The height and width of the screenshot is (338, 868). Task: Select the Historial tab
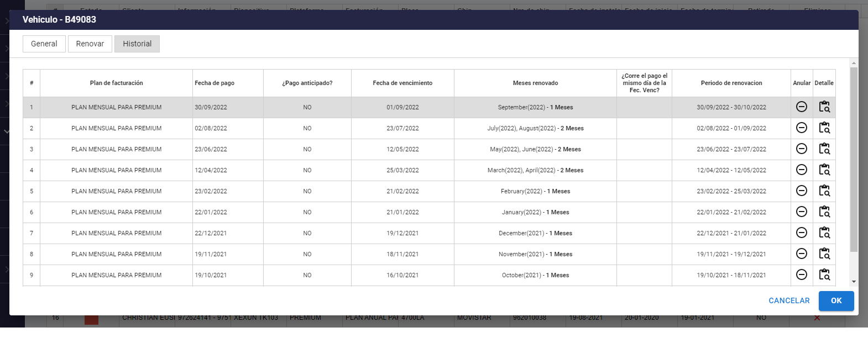[137, 44]
